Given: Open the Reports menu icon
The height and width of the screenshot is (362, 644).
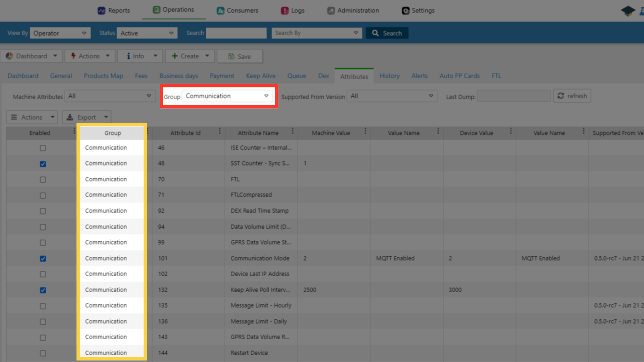Looking at the screenshot, I should (x=101, y=11).
